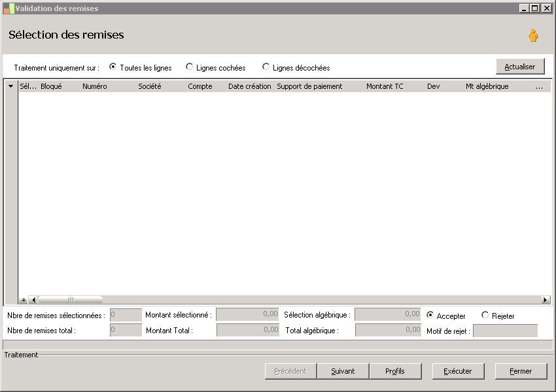Screen dimensions: 556x392
Task: Click the Montant Total field
Action: click(x=247, y=330)
